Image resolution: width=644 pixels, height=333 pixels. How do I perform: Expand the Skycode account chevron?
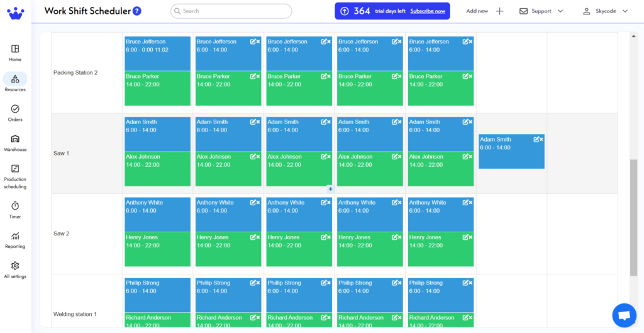[625, 11]
